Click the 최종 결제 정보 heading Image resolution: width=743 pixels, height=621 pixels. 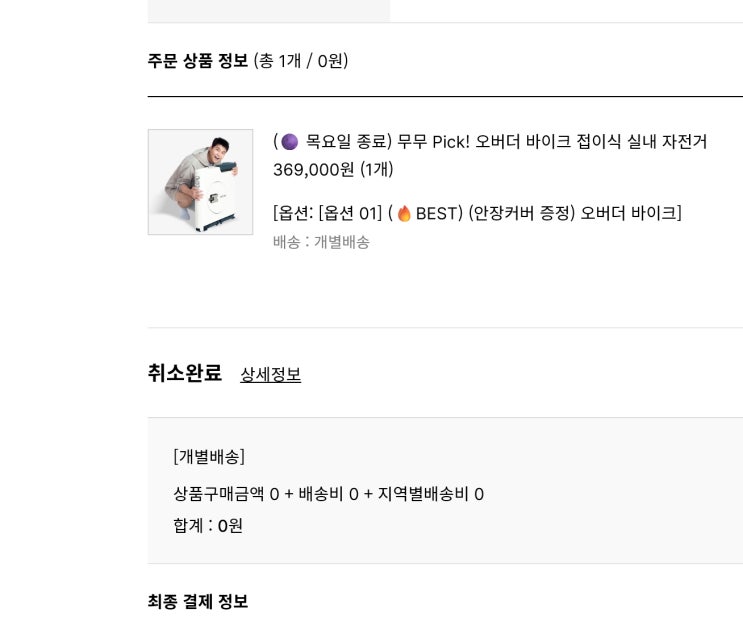[197, 602]
